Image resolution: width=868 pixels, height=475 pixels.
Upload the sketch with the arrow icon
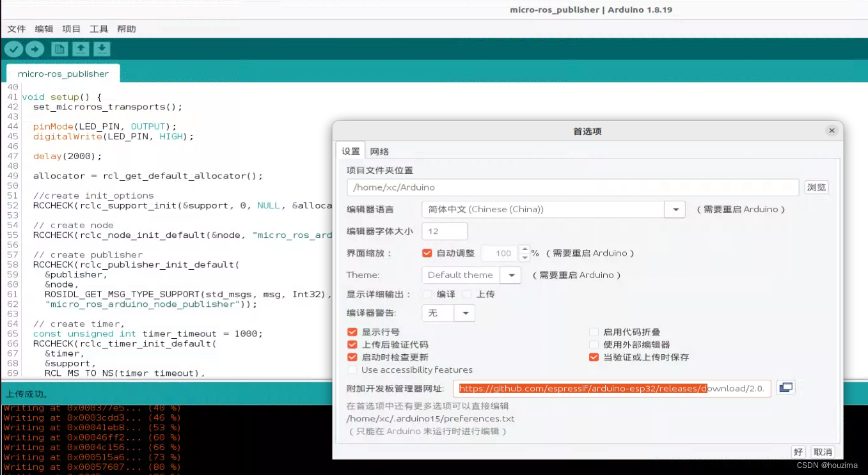click(35, 49)
